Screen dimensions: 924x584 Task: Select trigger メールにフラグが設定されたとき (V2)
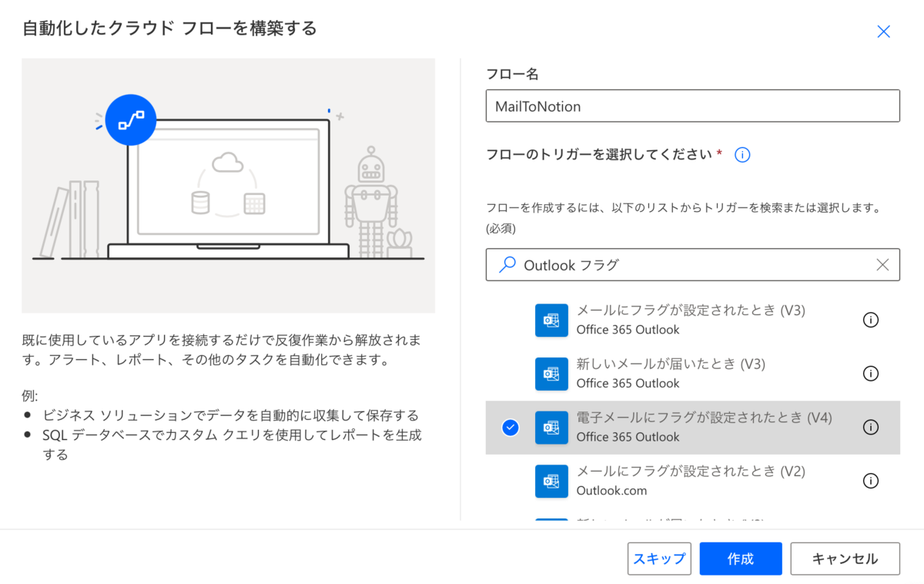coord(692,481)
